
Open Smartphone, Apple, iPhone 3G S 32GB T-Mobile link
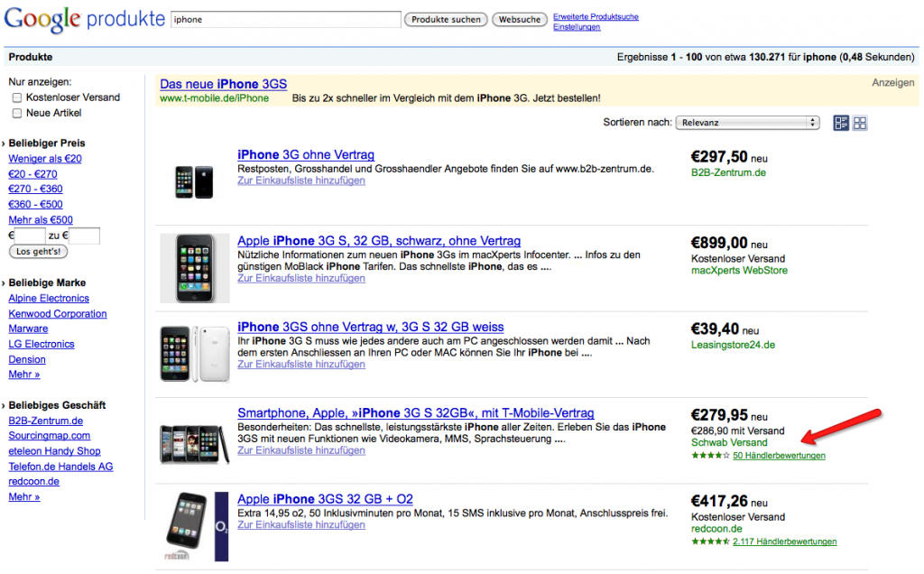coord(416,412)
